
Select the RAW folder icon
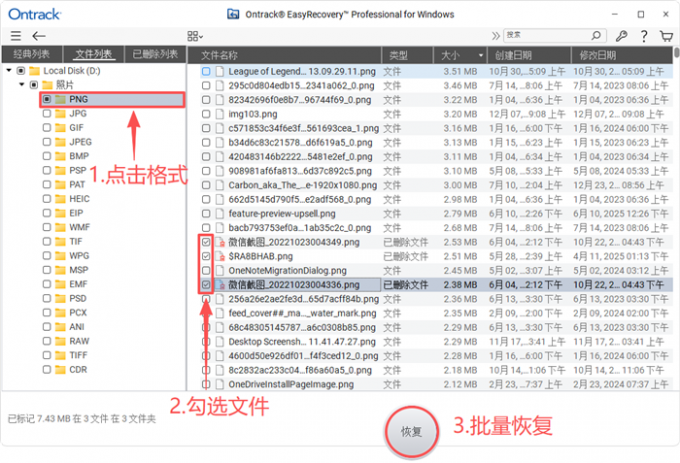pyautogui.click(x=60, y=341)
